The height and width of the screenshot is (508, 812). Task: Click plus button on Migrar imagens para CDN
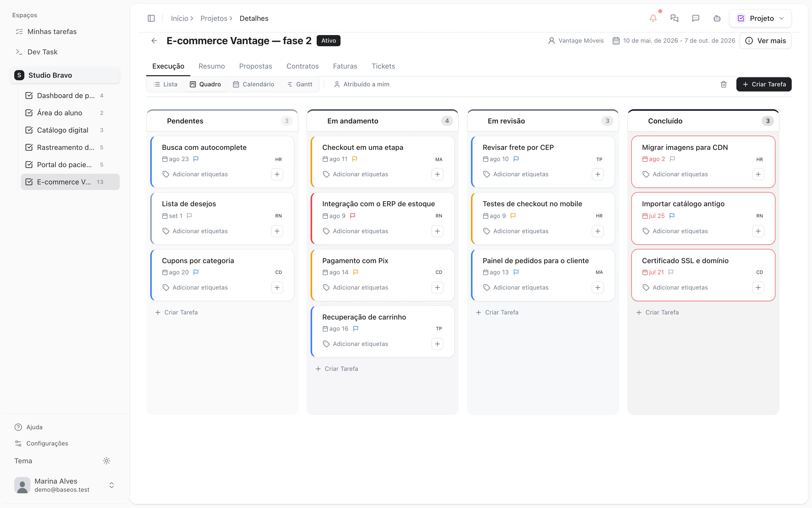758,174
